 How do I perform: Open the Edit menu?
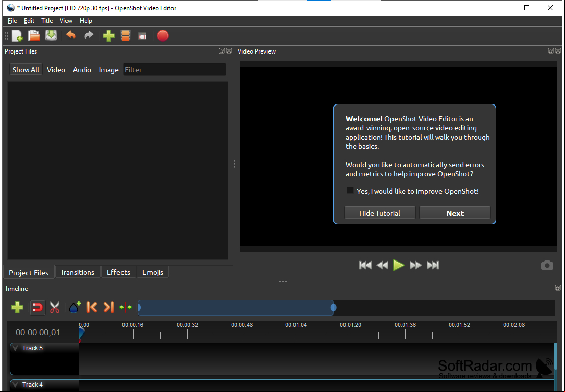(x=29, y=21)
